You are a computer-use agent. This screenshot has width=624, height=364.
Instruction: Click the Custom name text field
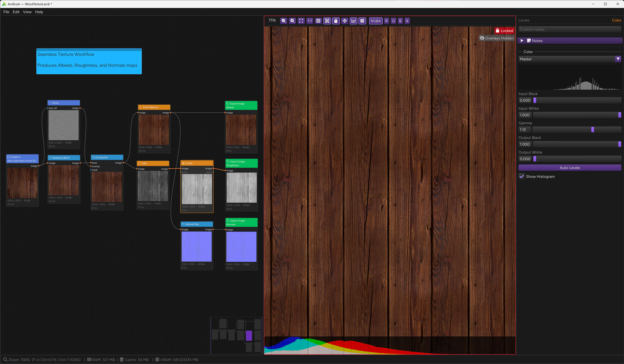coord(570,29)
